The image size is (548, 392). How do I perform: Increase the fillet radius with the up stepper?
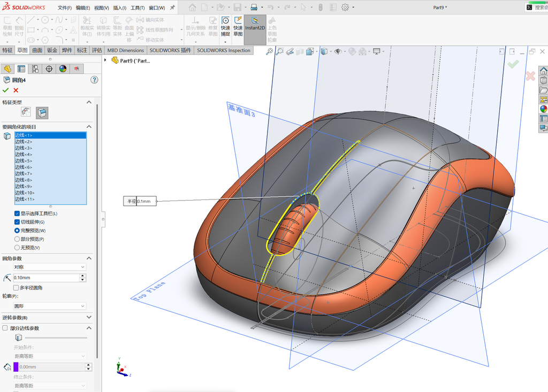pos(83,275)
